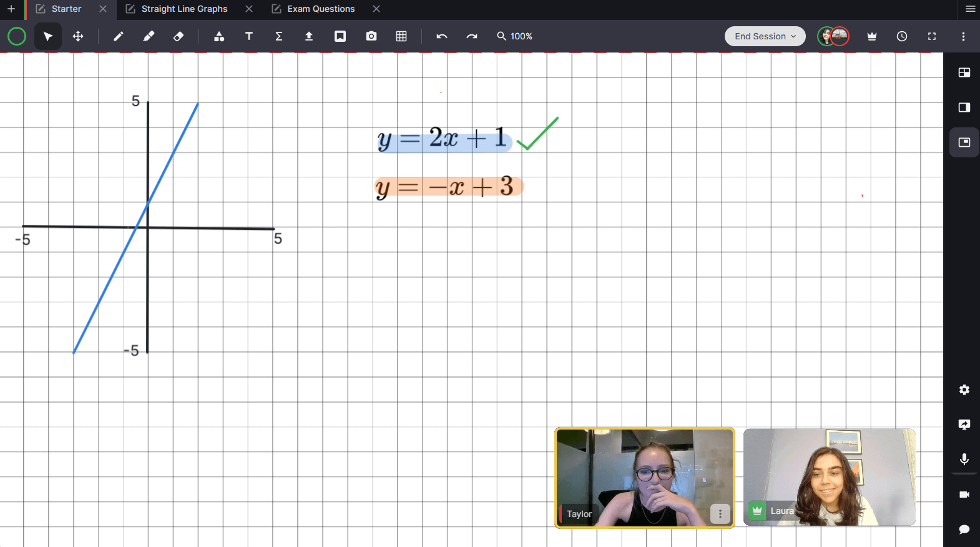980x547 pixels.
Task: Toggle the microphone on or off
Action: tap(964, 460)
